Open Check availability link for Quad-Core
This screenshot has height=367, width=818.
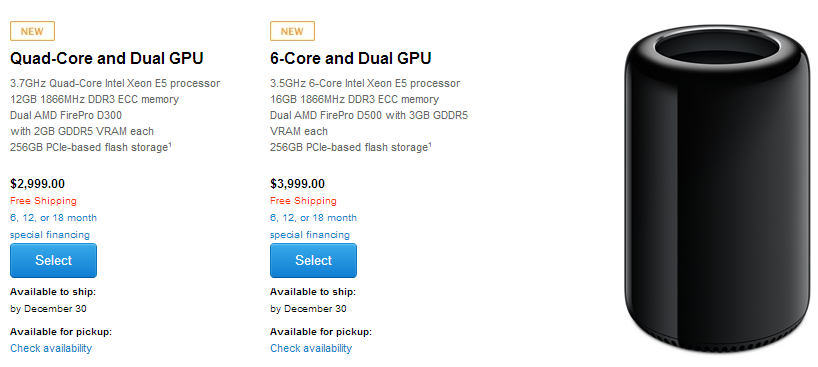pos(51,348)
